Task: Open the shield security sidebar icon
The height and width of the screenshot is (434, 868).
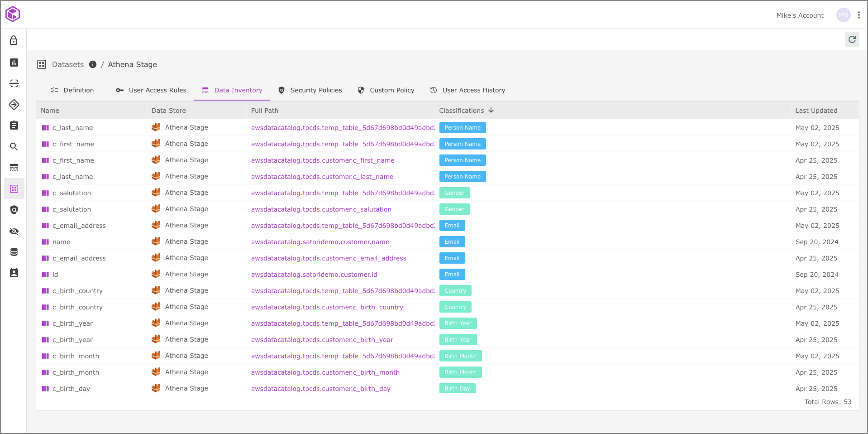Action: (x=14, y=210)
